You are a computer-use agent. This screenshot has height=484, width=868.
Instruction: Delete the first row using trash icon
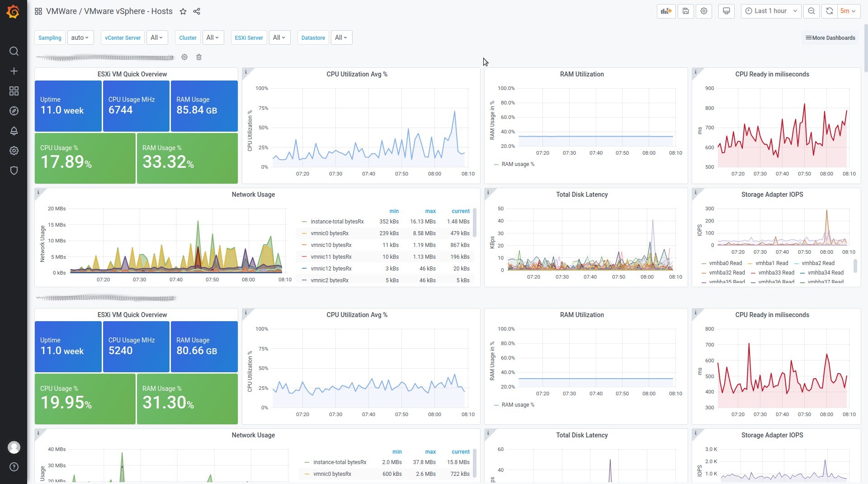click(x=199, y=57)
